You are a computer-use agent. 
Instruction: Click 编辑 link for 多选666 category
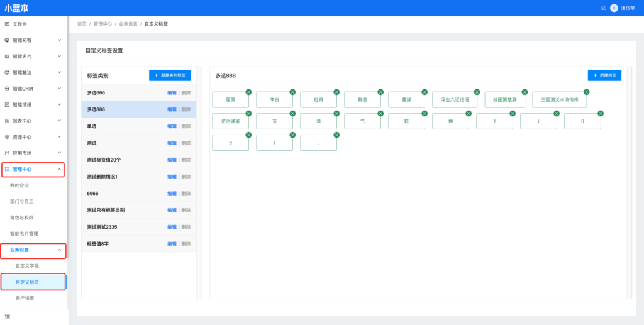pos(172,92)
